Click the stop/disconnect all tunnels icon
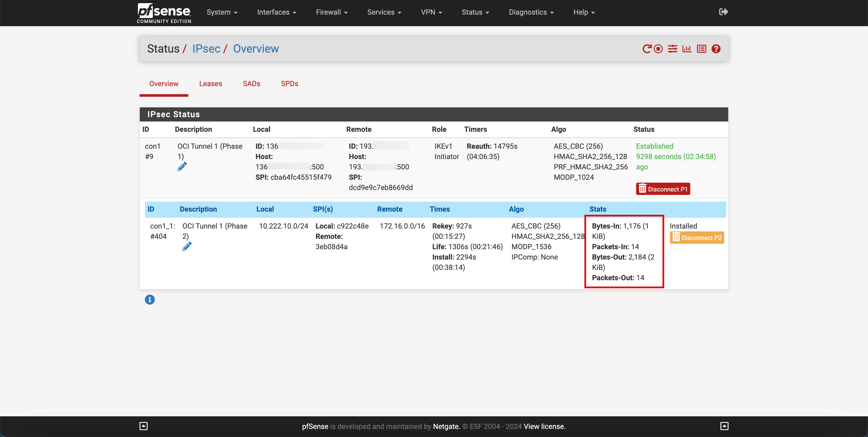 coord(658,49)
